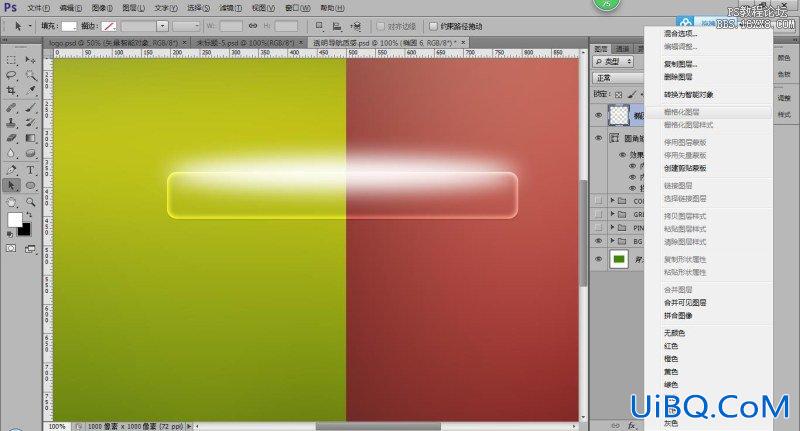Select the Sponge tool
Viewport: 800px width, 431px height.
point(30,154)
